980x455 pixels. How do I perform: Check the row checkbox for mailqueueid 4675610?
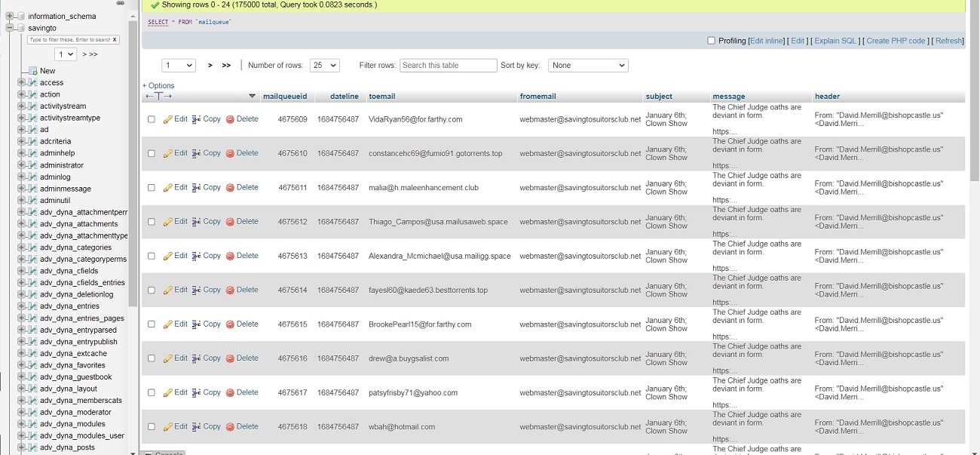coord(152,153)
